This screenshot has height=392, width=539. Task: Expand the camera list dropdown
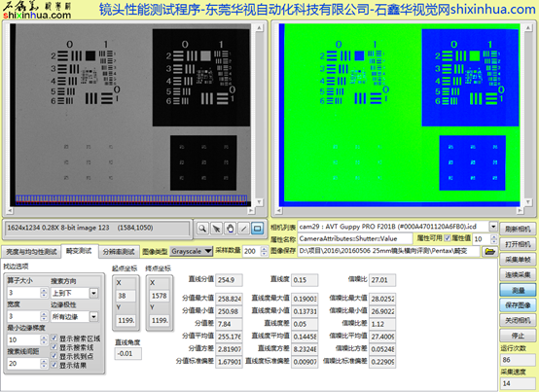pyautogui.click(x=493, y=227)
